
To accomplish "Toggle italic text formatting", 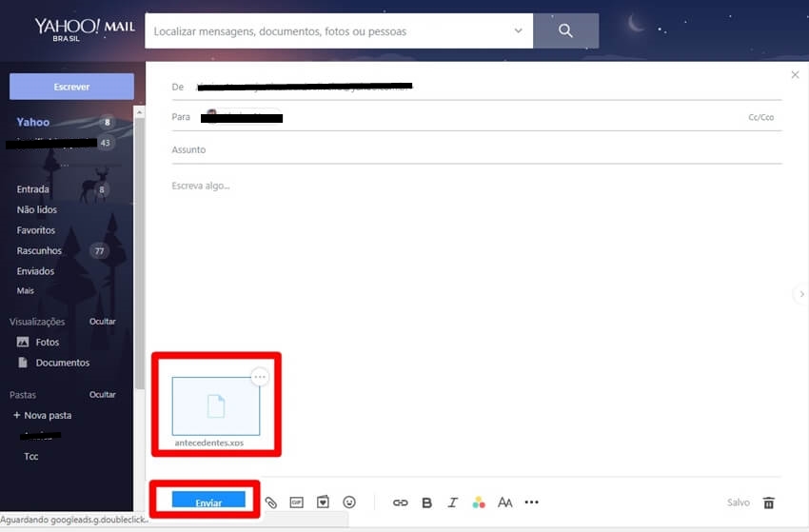I will [x=453, y=502].
